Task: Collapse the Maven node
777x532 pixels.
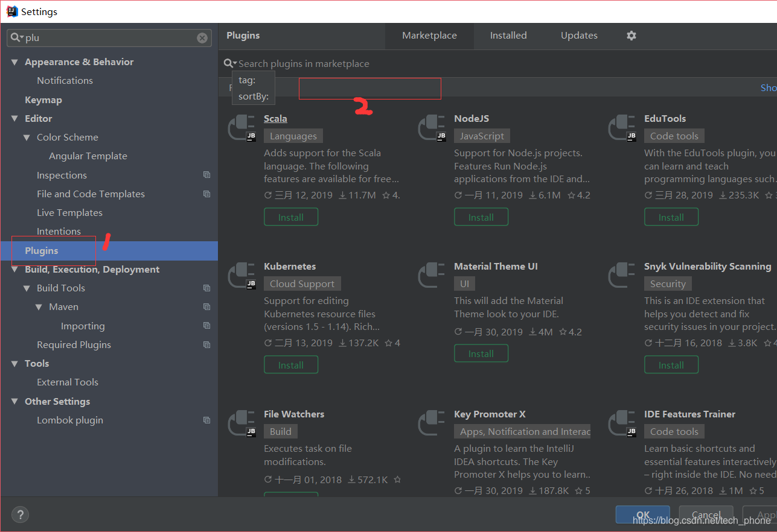Action: (x=39, y=307)
